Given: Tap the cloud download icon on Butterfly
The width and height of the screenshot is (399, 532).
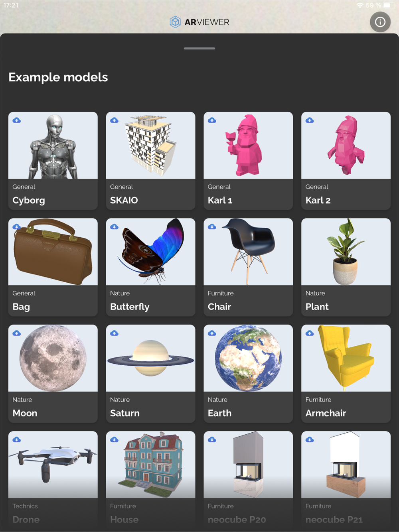Looking at the screenshot, I should pos(115,227).
